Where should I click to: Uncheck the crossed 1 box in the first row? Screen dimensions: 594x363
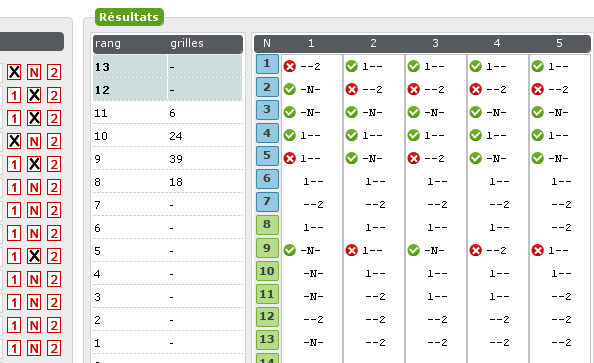14,72
